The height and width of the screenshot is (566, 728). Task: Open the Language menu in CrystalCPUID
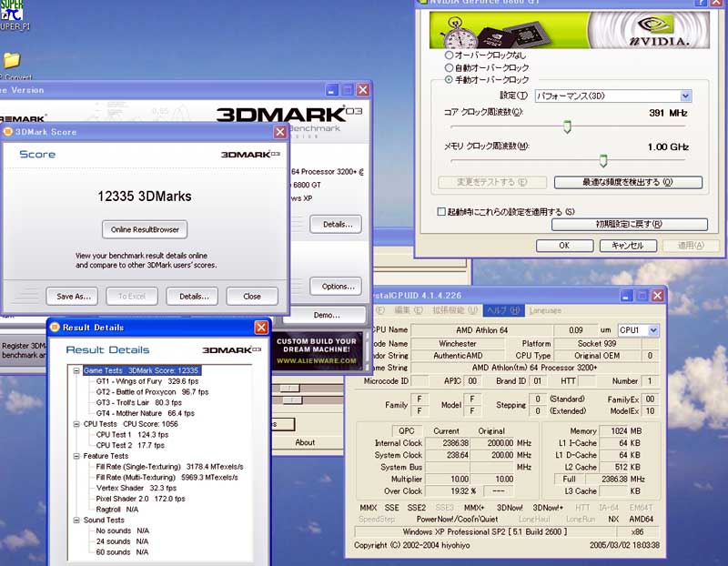click(545, 310)
